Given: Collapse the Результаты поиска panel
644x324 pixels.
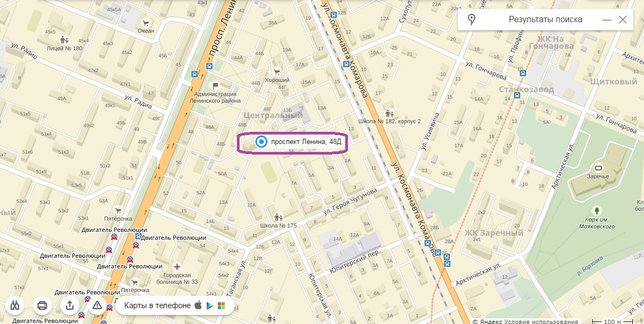Looking at the screenshot, I should pos(606,20).
